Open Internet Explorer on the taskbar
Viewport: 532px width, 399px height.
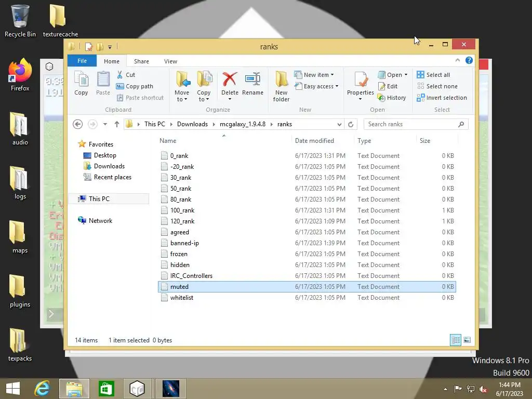pos(42,389)
